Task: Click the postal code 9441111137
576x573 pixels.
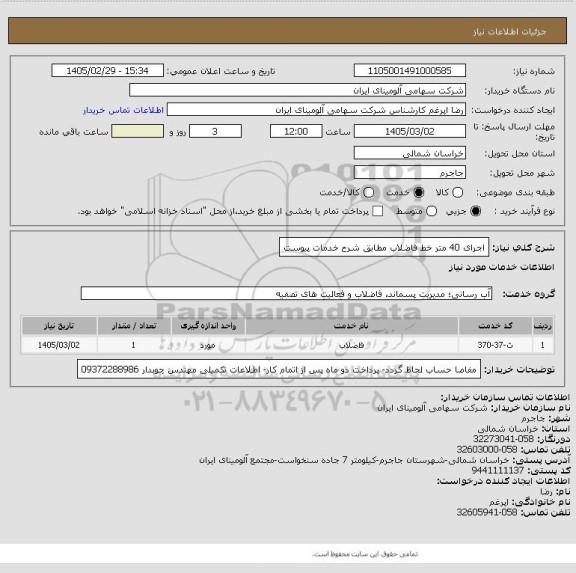Action: pos(498,470)
